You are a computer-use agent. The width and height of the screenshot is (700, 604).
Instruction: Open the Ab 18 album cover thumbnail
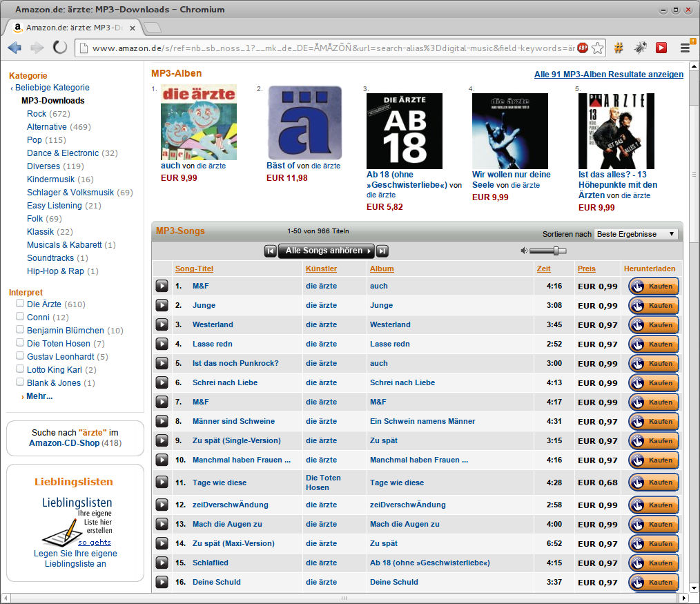point(404,131)
